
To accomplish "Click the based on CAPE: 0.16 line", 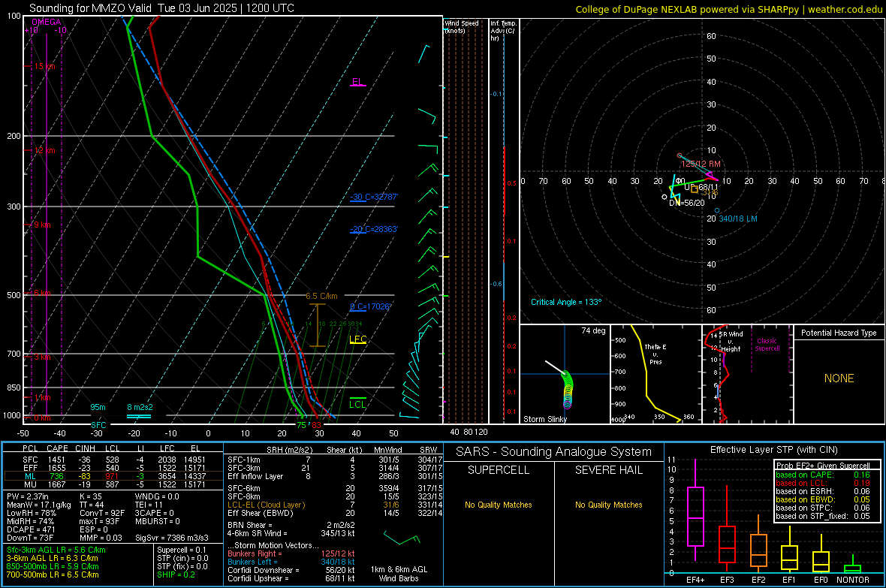I will pyautogui.click(x=823, y=475).
